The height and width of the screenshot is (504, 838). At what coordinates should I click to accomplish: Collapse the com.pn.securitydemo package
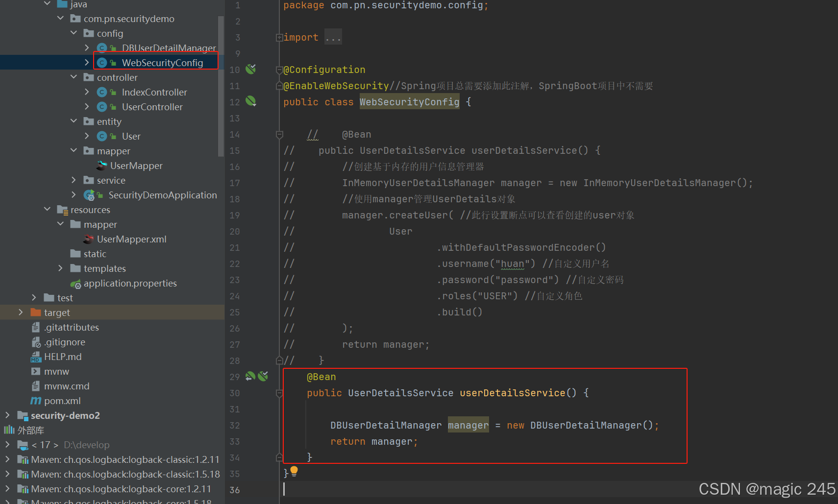pos(60,18)
